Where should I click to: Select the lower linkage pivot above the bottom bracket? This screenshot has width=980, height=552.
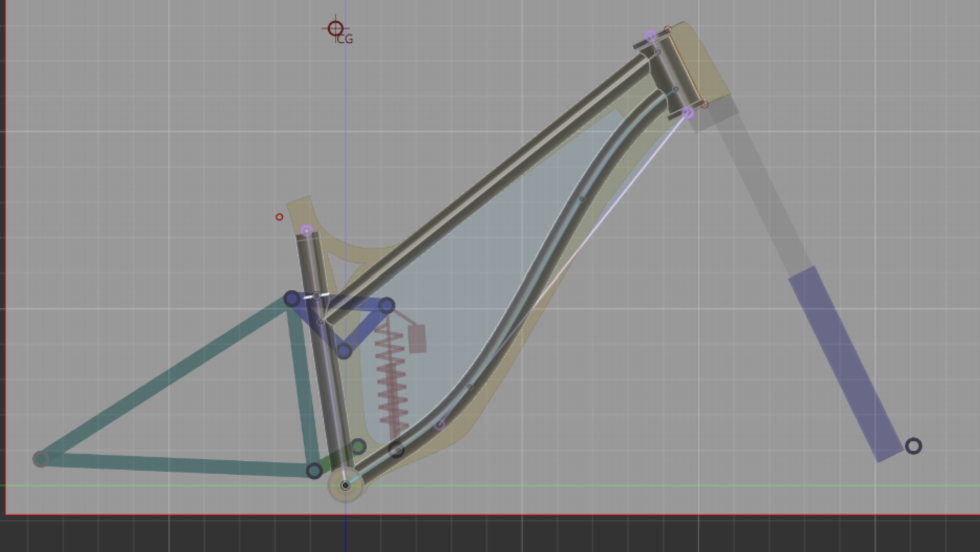pos(344,350)
